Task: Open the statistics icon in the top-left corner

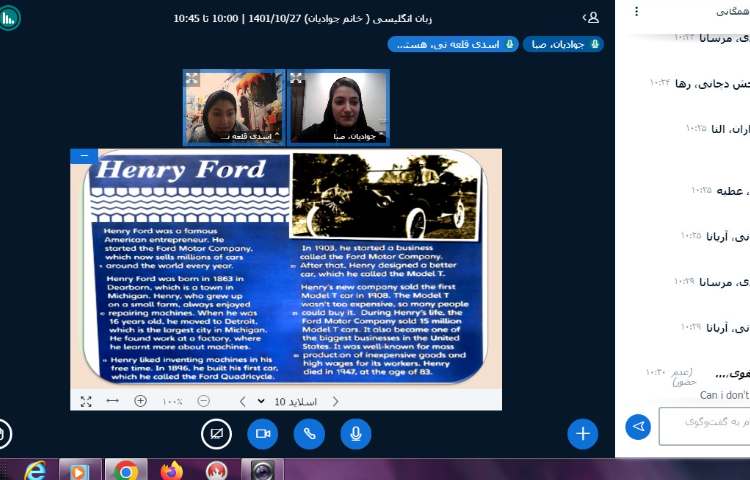Action: 9,19
